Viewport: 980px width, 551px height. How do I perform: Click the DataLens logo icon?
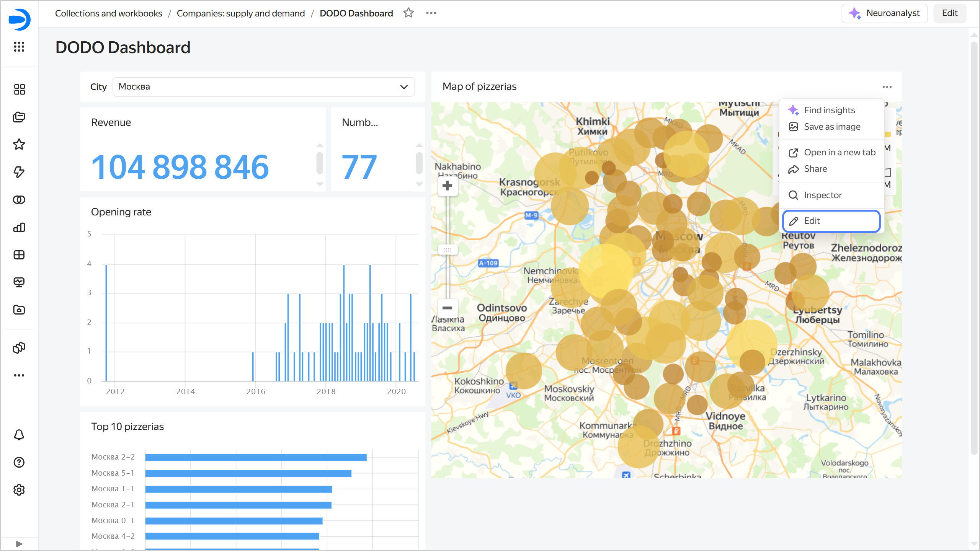pos(19,19)
